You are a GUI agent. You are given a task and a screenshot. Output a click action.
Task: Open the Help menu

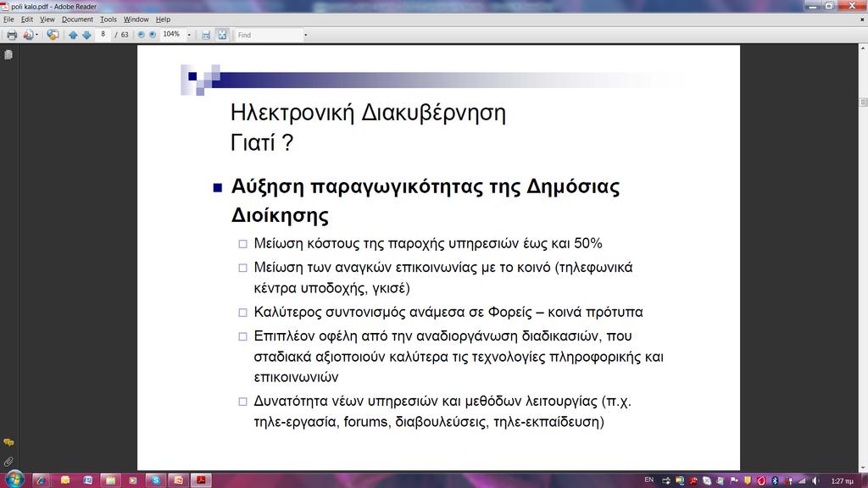click(163, 19)
